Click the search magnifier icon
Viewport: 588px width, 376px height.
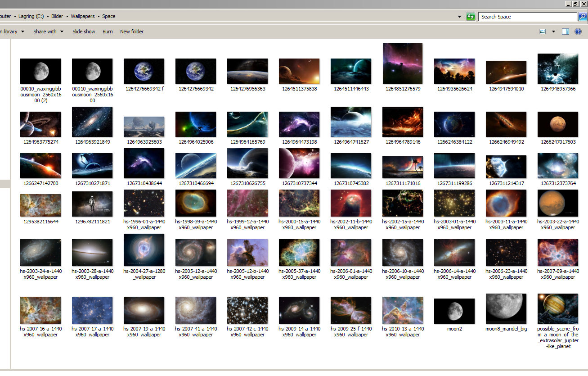[583, 17]
